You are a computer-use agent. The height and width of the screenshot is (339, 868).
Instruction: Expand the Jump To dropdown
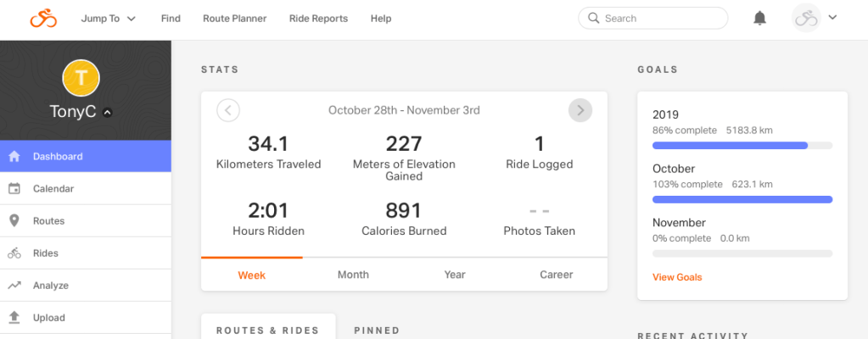pos(108,18)
